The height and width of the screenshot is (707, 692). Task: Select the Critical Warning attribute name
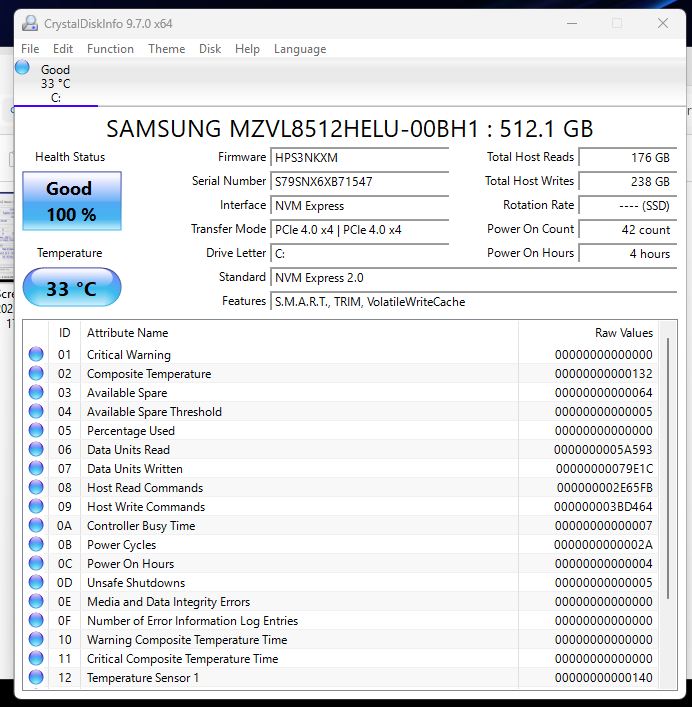129,355
